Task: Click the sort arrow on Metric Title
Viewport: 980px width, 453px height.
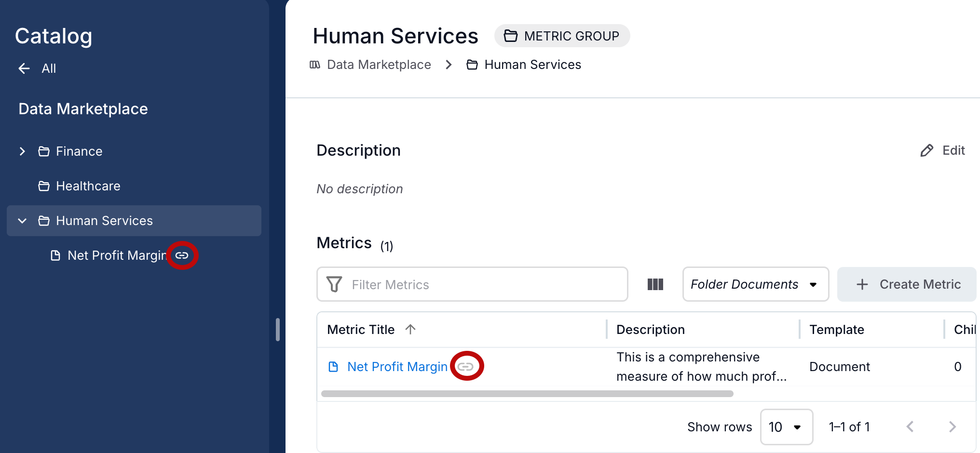Action: [410, 330]
